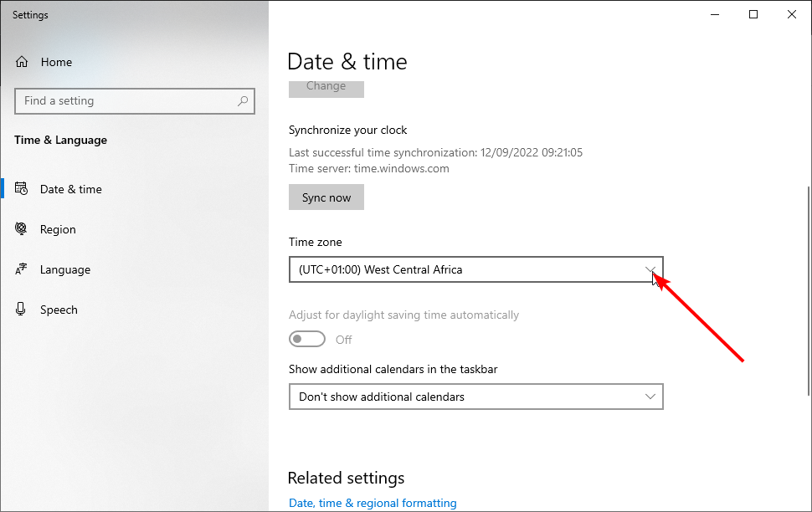
Task: Open the Speech settings page
Action: coord(59,310)
